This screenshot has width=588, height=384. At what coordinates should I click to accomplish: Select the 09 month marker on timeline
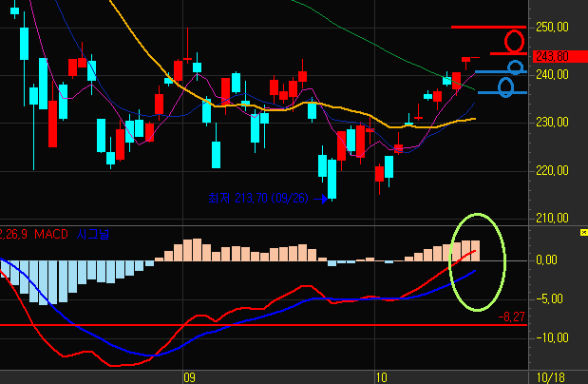[x=188, y=377]
